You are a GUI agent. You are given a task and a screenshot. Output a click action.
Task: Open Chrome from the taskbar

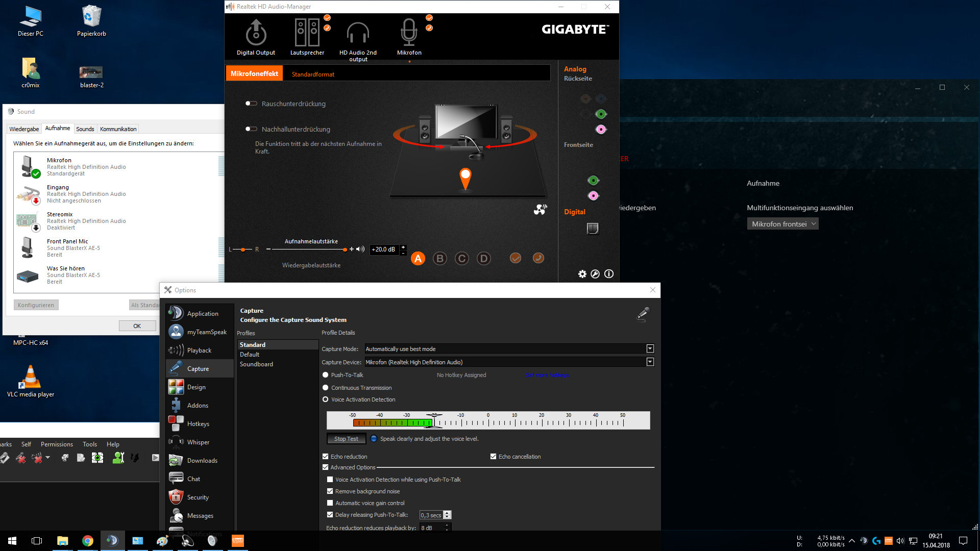[87, 541]
